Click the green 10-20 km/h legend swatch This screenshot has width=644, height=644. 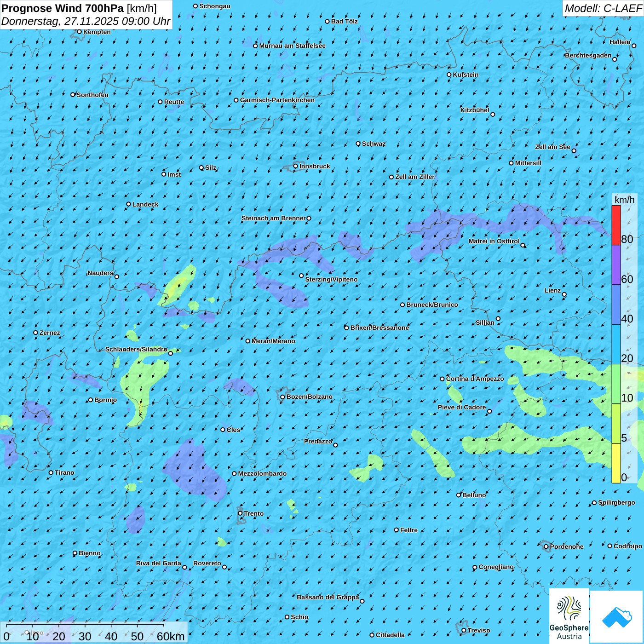[616, 384]
